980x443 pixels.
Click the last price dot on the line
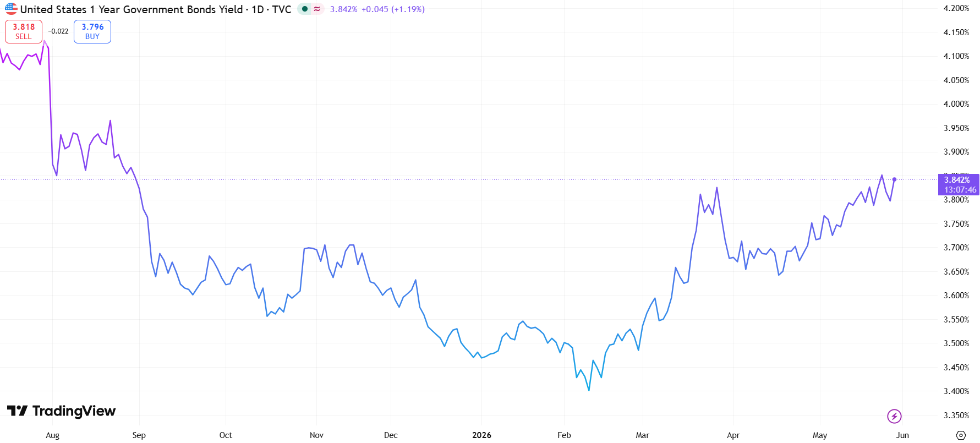894,179
